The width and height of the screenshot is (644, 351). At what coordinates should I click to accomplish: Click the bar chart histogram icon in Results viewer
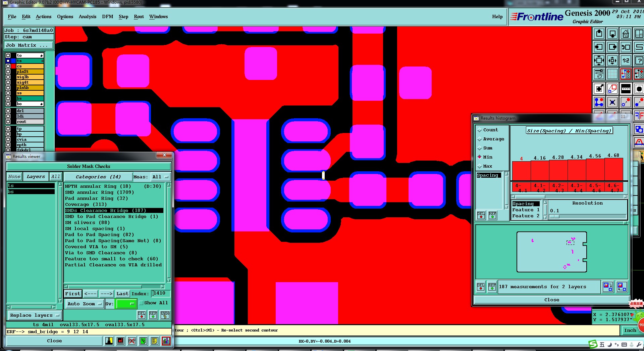(x=166, y=341)
